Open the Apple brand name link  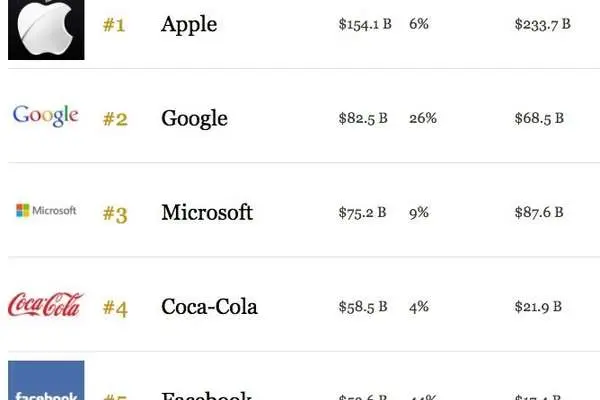point(189,25)
